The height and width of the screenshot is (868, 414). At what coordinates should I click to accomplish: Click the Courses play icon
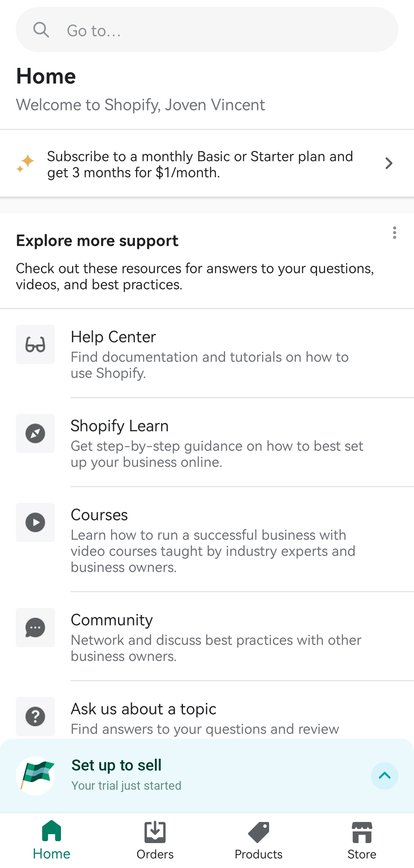pyautogui.click(x=35, y=522)
